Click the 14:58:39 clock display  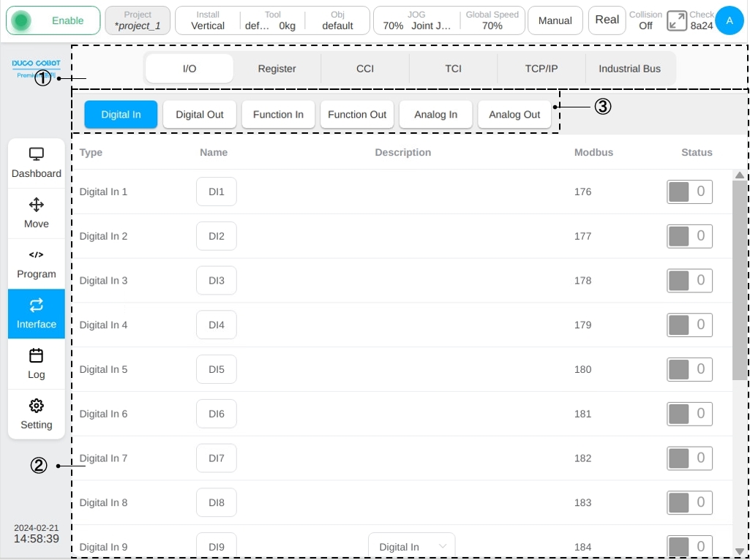coord(37,539)
